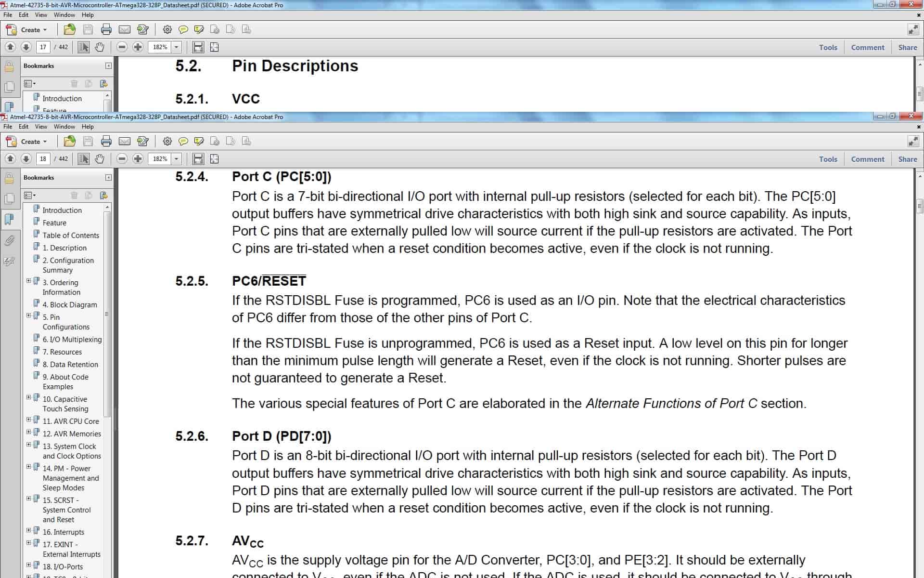Click the convert/export icon beside the envelope, front window
924x578 pixels.
[143, 141]
